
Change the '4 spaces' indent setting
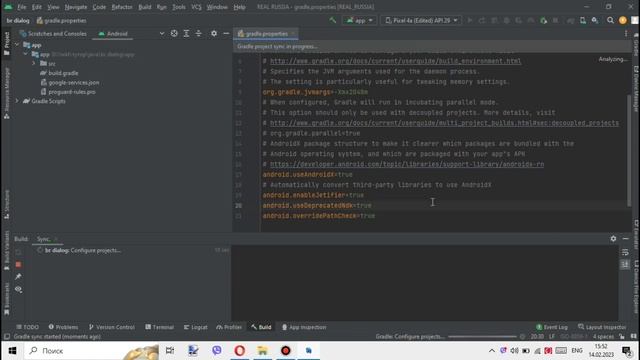603,337
